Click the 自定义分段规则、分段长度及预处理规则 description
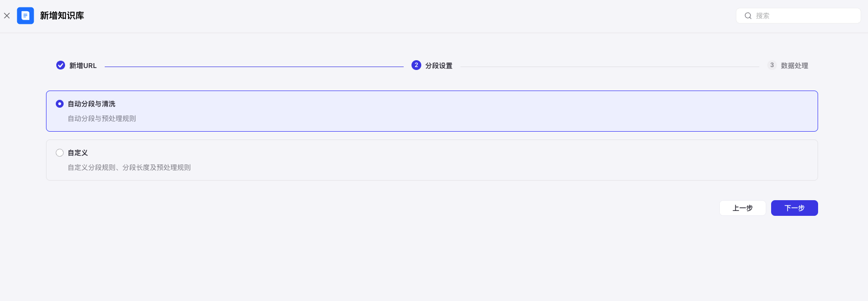Viewport: 868px width, 301px height. point(129,167)
